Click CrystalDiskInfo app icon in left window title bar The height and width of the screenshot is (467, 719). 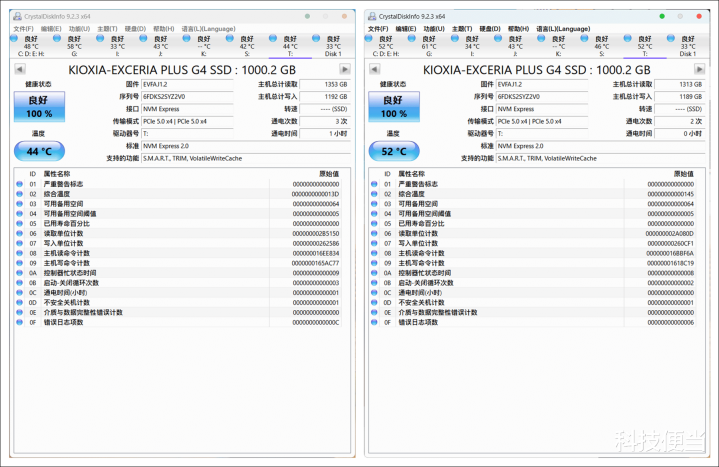pos(17,17)
